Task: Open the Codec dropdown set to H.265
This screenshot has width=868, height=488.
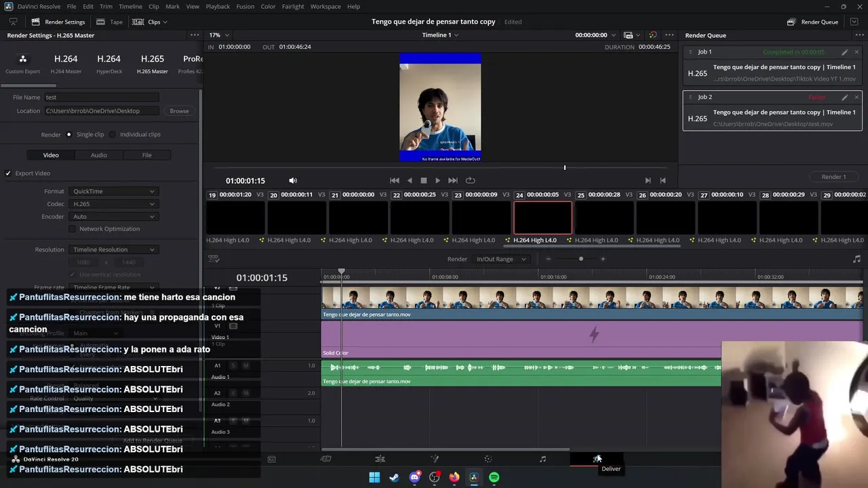Action: point(113,204)
